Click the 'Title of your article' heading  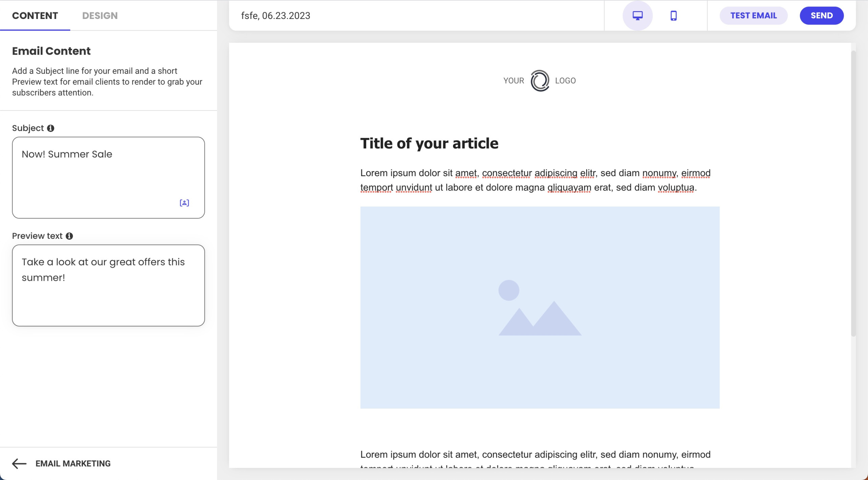pyautogui.click(x=429, y=143)
